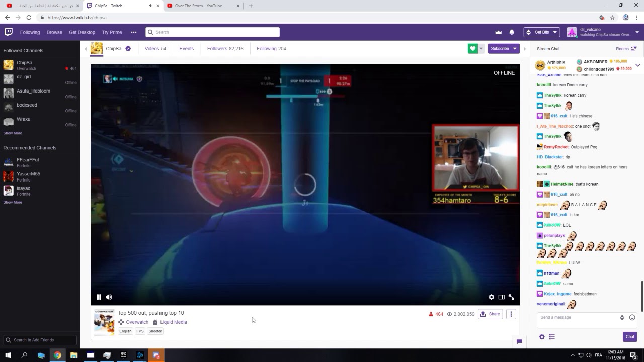This screenshot has height=362, width=644.
Task: Bookmark this page with the star
Action: pyautogui.click(x=612, y=17)
